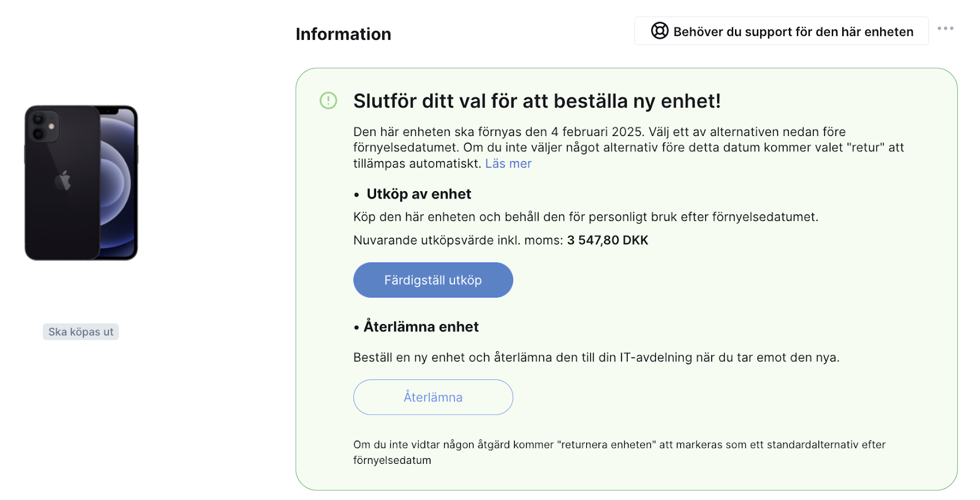The height and width of the screenshot is (500, 980).
Task: Select the "Återlämna enhet" option heading
Action: pyautogui.click(x=421, y=327)
